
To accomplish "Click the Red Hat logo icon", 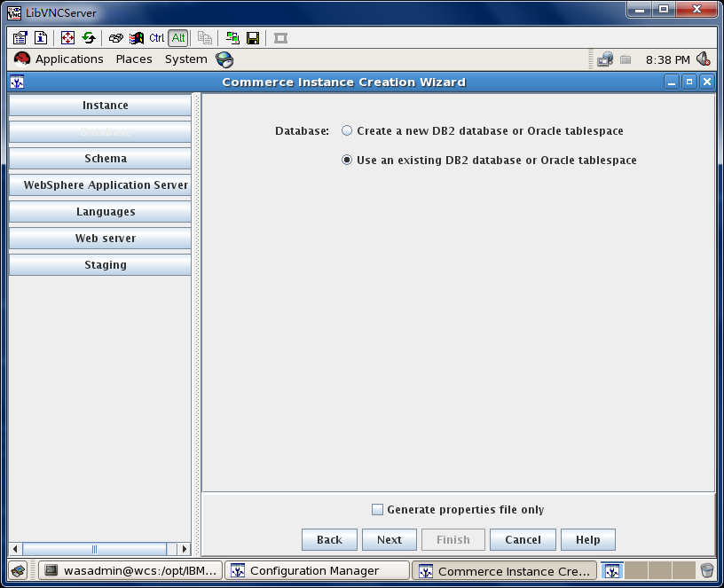I will click(21, 59).
